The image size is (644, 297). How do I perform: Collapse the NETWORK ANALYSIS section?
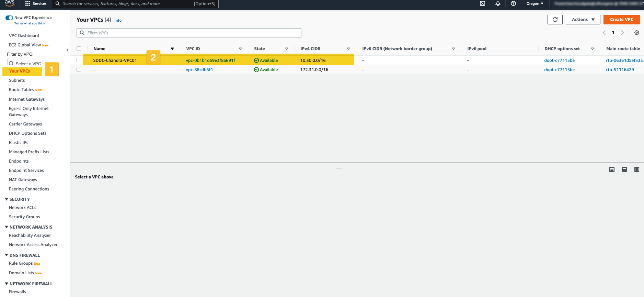pyautogui.click(x=7, y=227)
